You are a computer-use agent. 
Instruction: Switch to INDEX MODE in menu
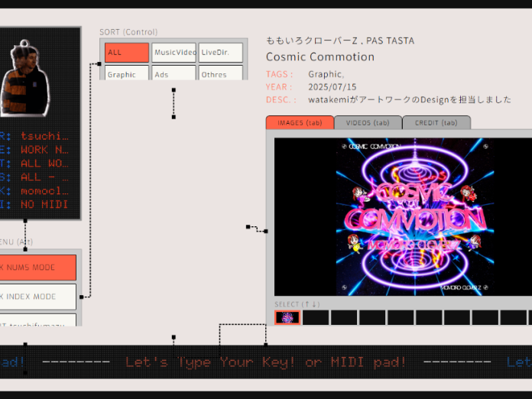pyautogui.click(x=37, y=297)
